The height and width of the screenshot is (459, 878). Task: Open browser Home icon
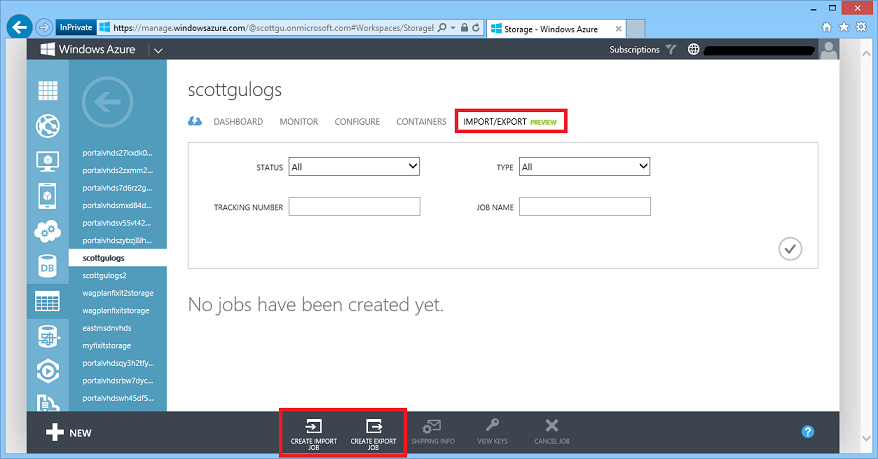tap(826, 27)
